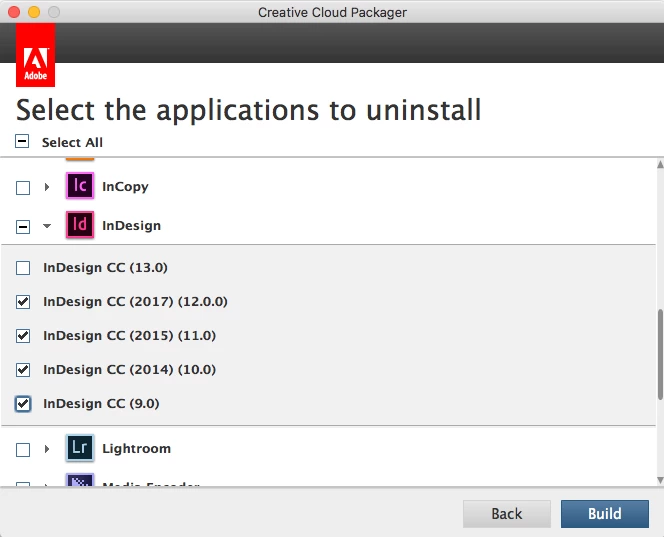Click the 'InDesign CC (9.0)' text
Screen dimensions: 664x537
coord(101,404)
